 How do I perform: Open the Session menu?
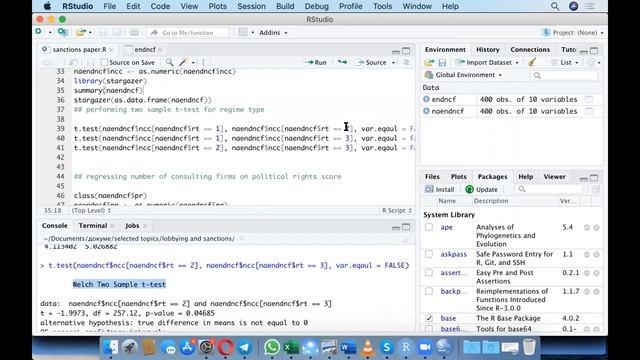[x=251, y=6]
